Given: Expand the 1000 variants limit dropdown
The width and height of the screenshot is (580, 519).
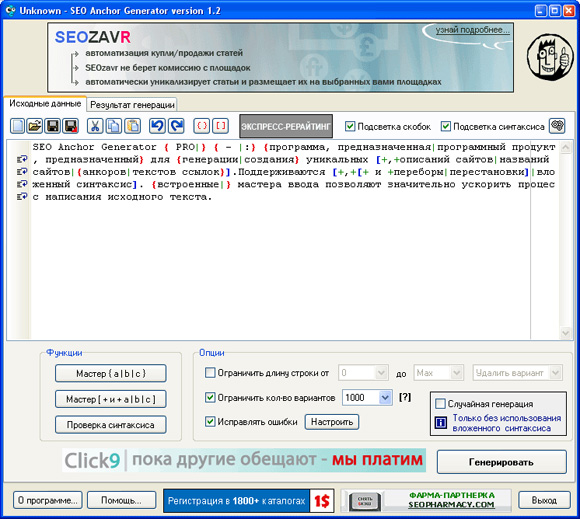Looking at the screenshot, I should coord(385,398).
